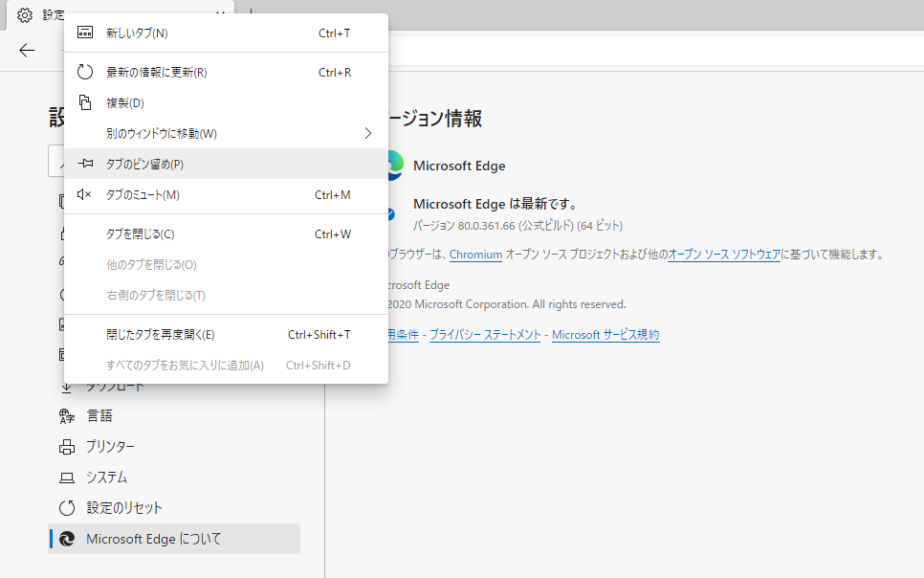Click the new tab icon in context menu

point(85,33)
